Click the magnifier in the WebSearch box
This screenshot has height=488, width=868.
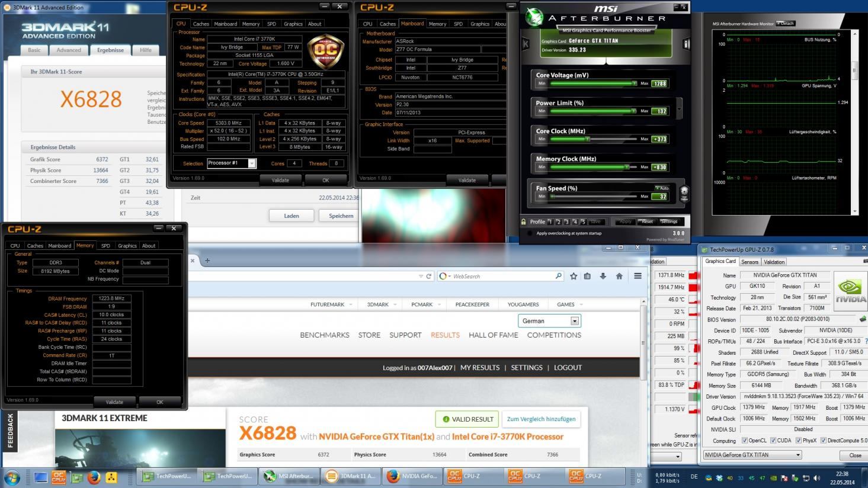point(558,276)
